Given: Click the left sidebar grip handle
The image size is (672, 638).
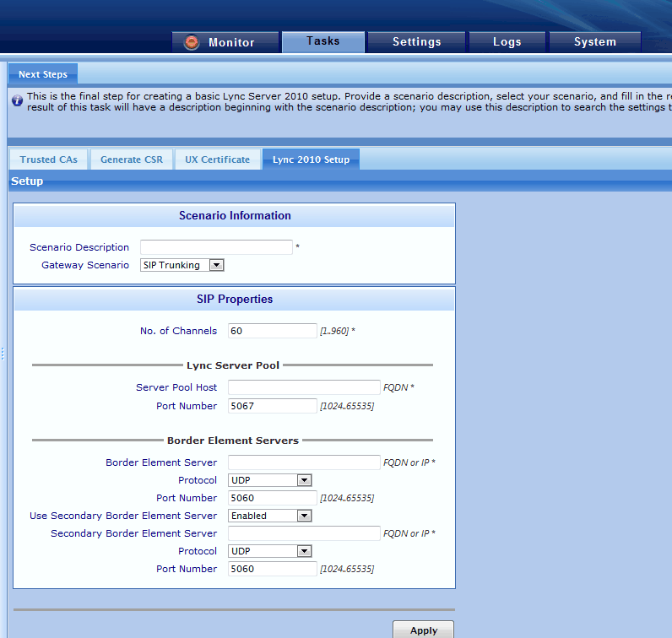Looking at the screenshot, I should tap(3, 354).
